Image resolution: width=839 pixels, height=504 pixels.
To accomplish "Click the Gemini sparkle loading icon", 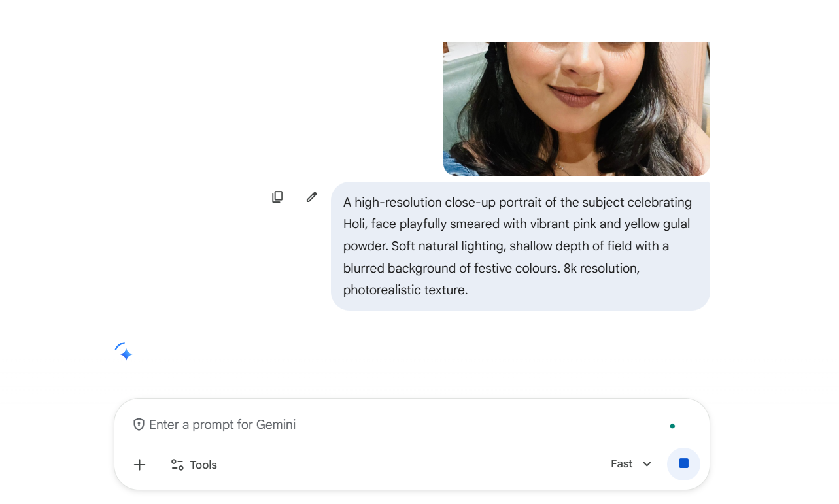I will click(124, 352).
